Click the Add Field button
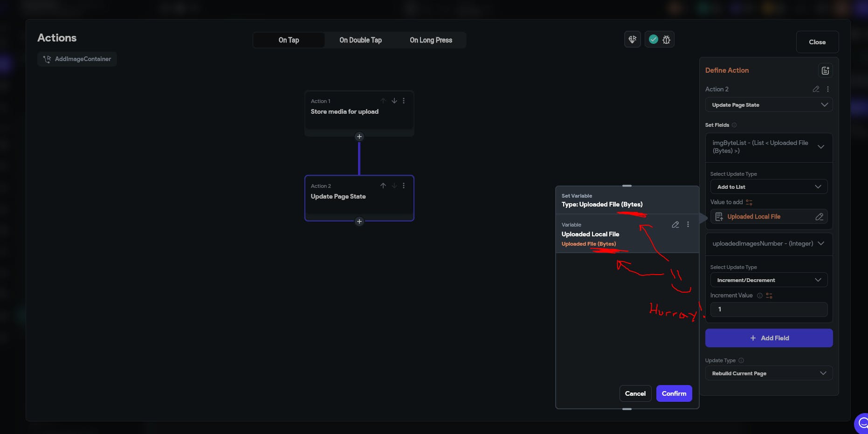This screenshot has width=868, height=434. point(769,338)
